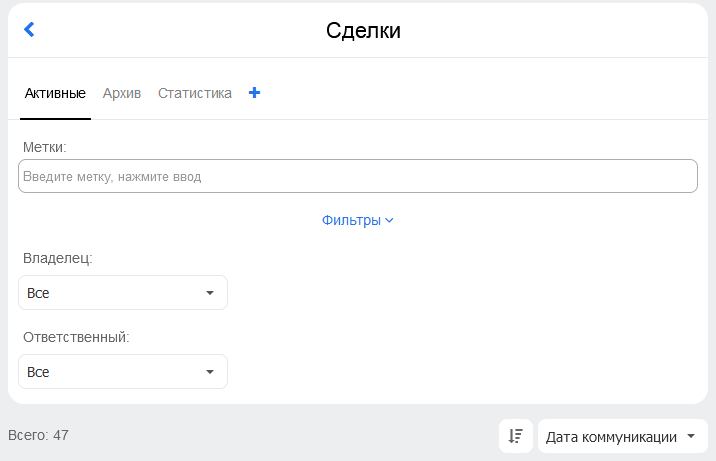Go back using the blue arrow icon
The width and height of the screenshot is (716, 461).
click(x=29, y=30)
